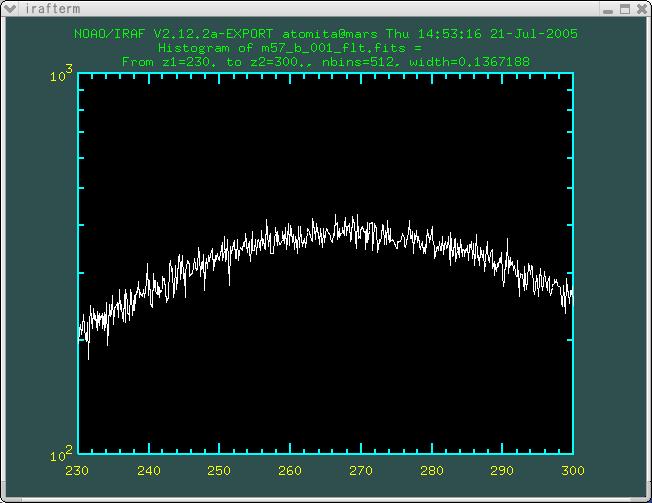Click the 'atomita@mars' text in header

click(330, 34)
